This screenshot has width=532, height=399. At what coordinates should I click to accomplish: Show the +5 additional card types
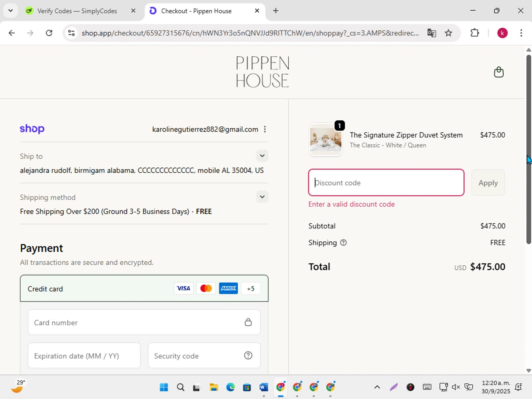tap(251, 288)
